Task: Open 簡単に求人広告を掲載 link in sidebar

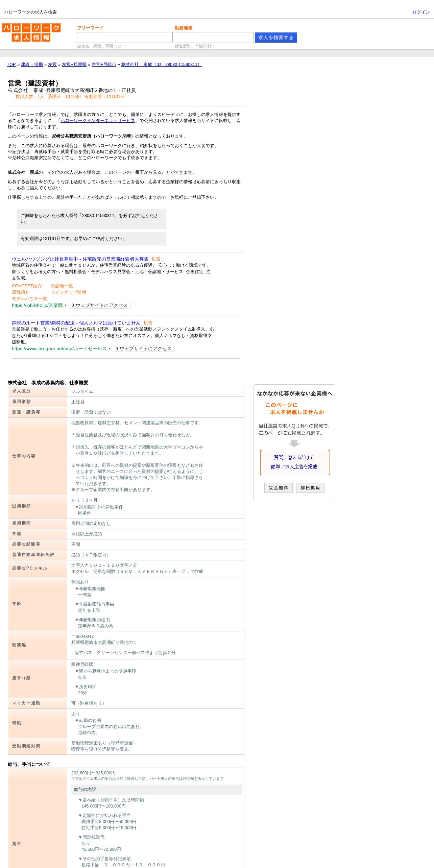Action: tap(294, 467)
